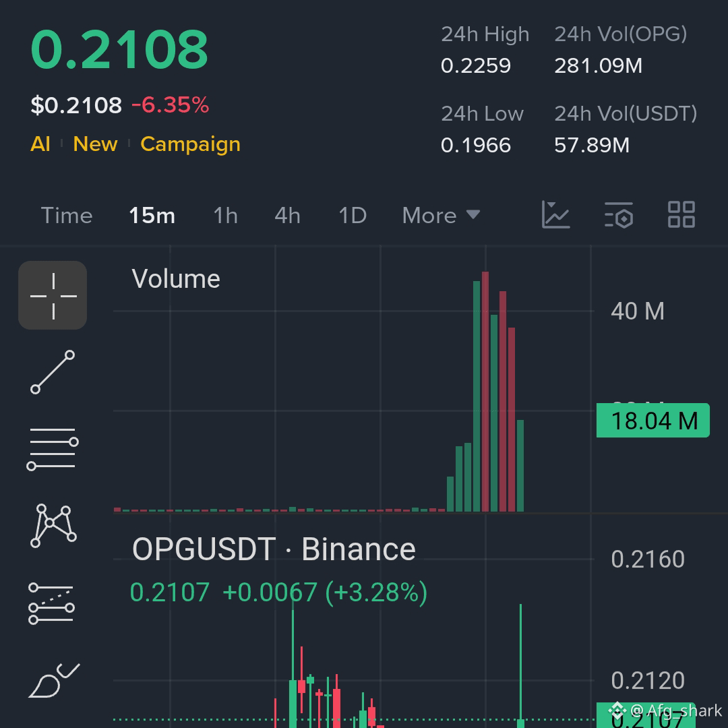Tap the Campaign tag
The height and width of the screenshot is (728, 728).
tap(190, 144)
